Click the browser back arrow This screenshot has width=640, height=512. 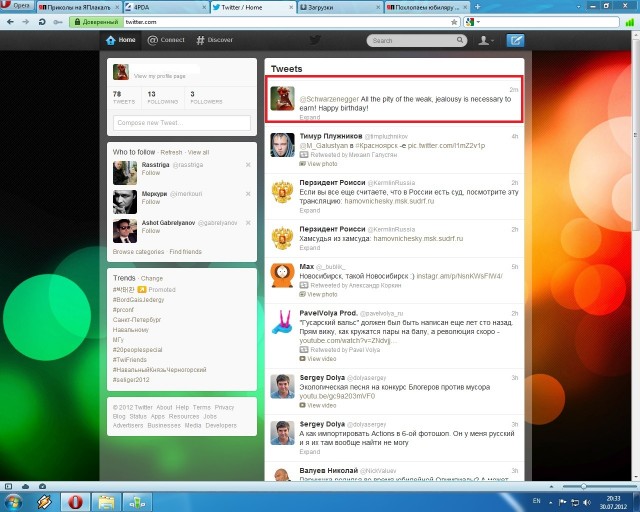click(11, 22)
